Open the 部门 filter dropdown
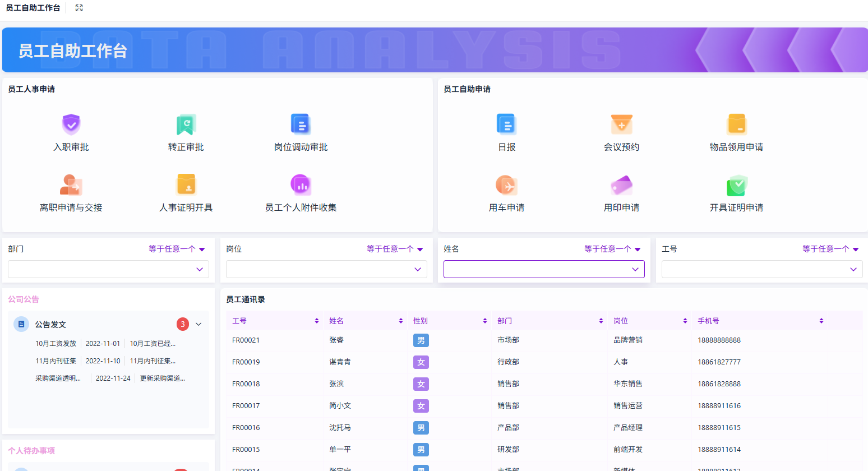The height and width of the screenshot is (471, 868). coord(108,269)
